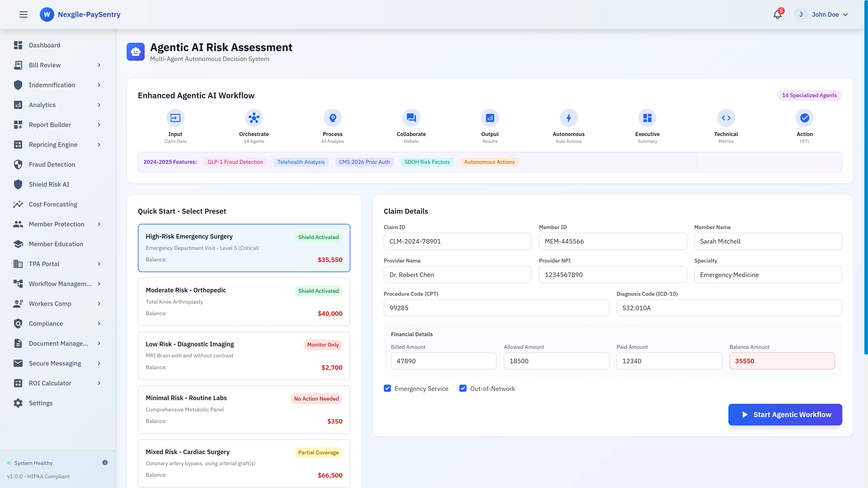Open the Settings page
The image size is (868, 488).
click(40, 403)
